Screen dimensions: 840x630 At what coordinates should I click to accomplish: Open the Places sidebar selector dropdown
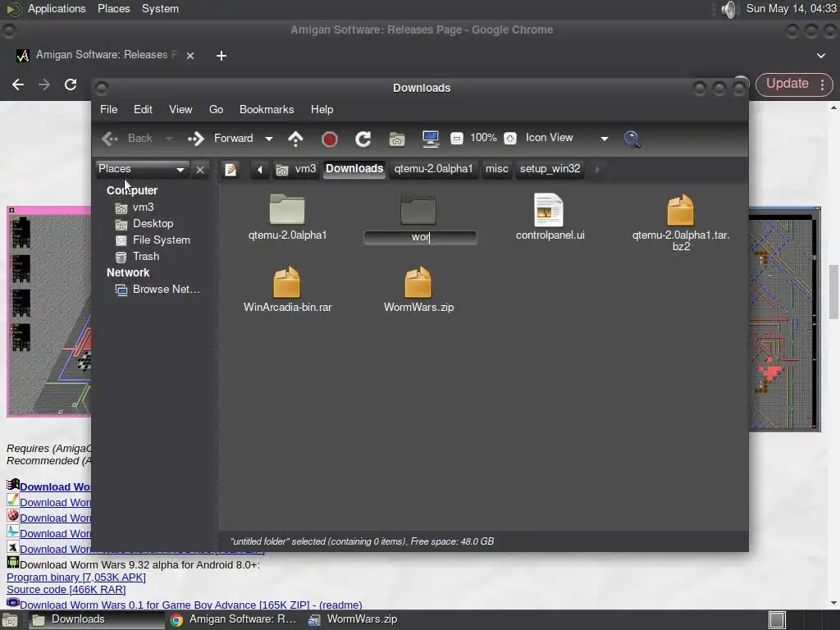point(142,169)
